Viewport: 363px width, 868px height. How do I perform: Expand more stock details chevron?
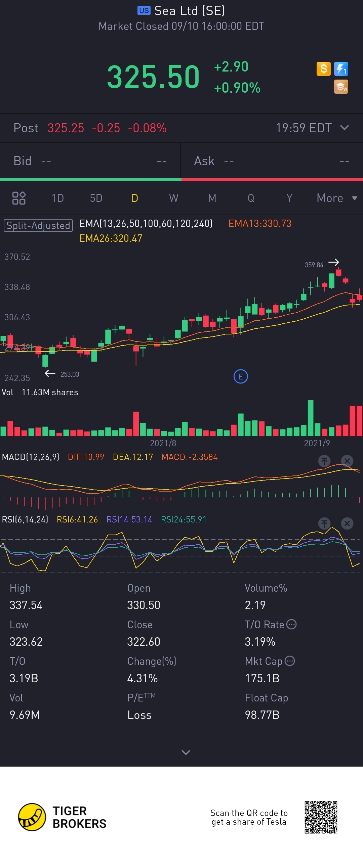tap(186, 752)
